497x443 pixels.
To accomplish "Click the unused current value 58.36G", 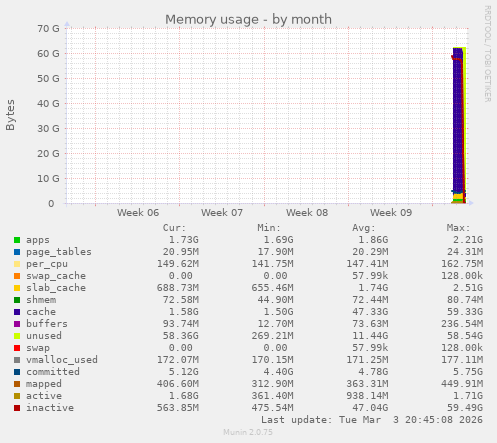I will 181,336.
